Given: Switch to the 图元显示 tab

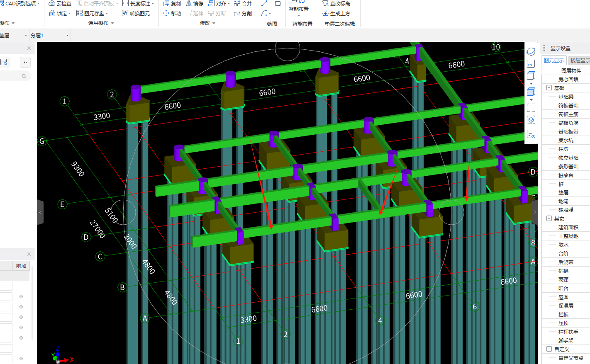Looking at the screenshot, I should [554, 60].
